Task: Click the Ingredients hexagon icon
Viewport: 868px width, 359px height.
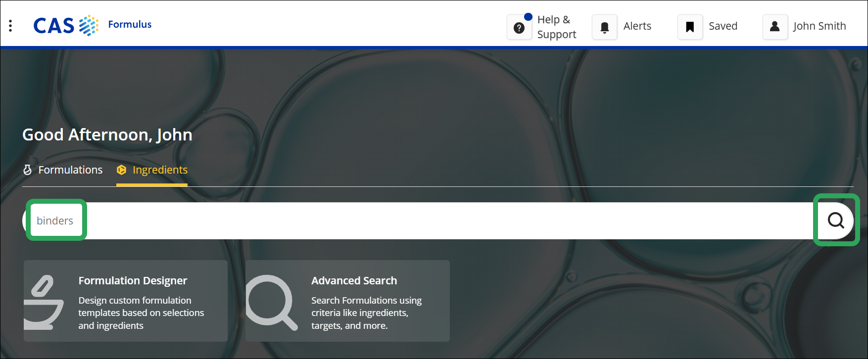Action: 121,170
